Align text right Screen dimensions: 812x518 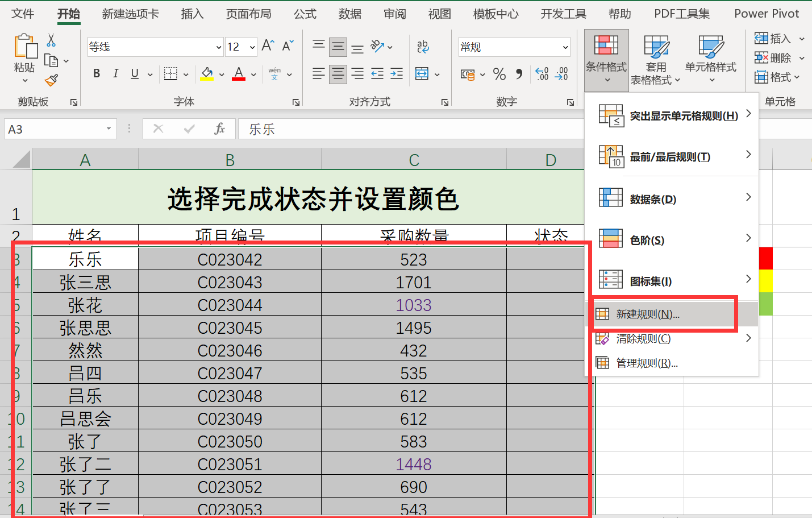click(x=357, y=73)
